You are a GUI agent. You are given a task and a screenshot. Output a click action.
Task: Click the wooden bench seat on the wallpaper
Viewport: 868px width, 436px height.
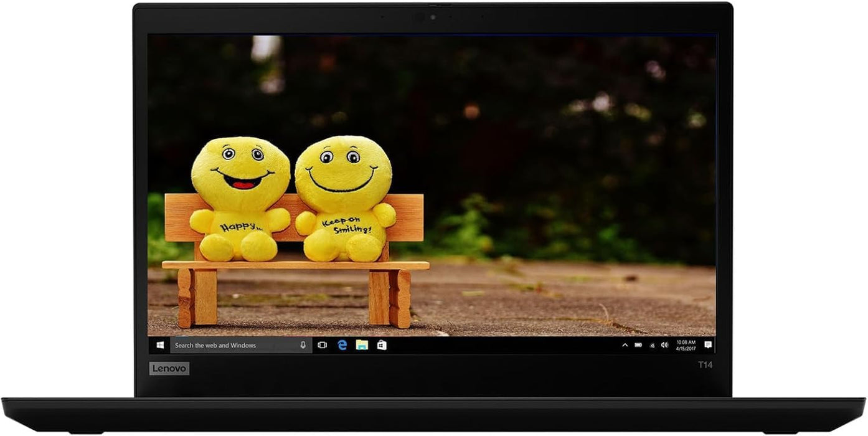coord(295,265)
